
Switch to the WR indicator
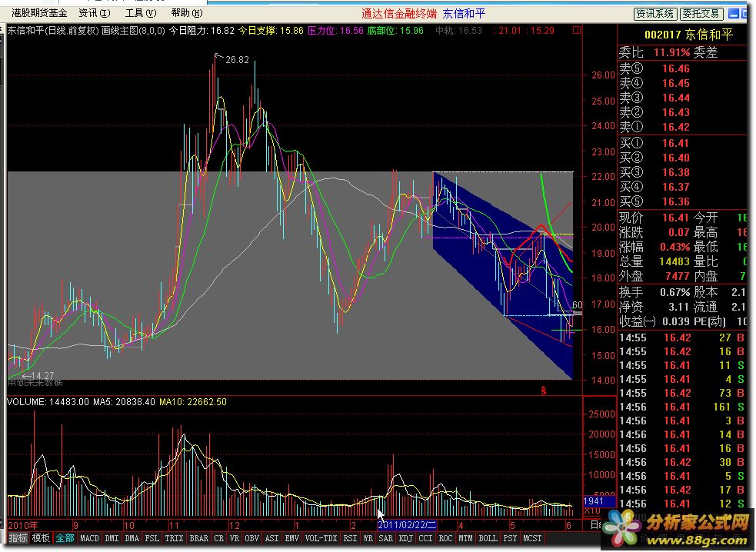368,538
